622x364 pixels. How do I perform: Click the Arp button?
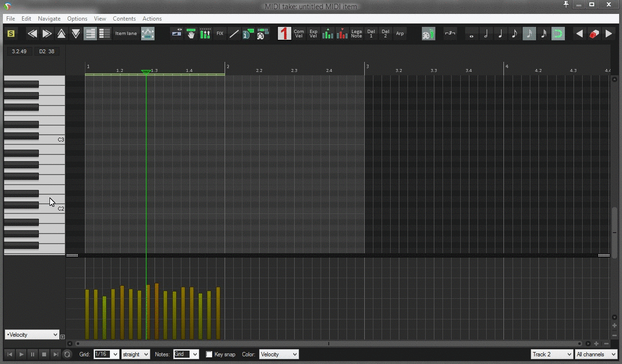click(400, 34)
